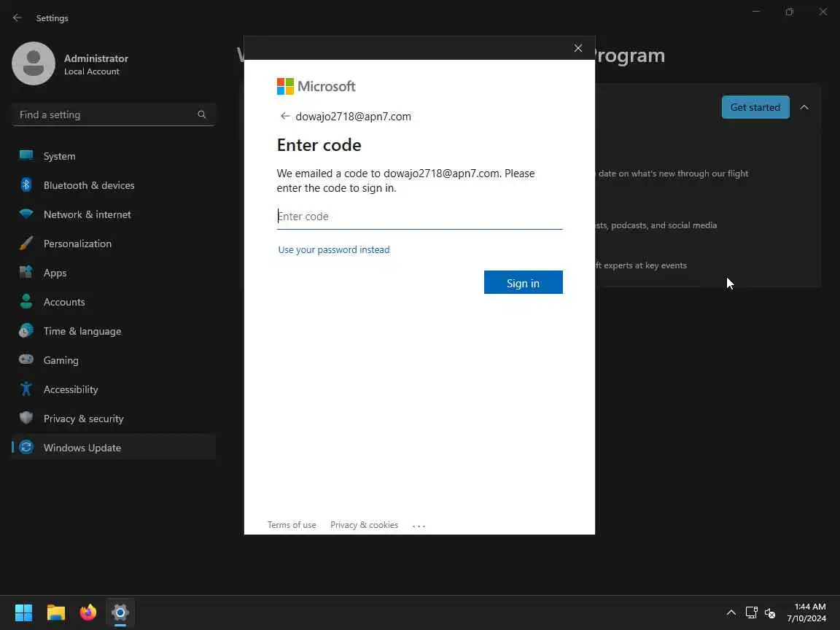Screen dimensions: 840x630
Task: Open Accessibility settings category
Action: coord(113,389)
